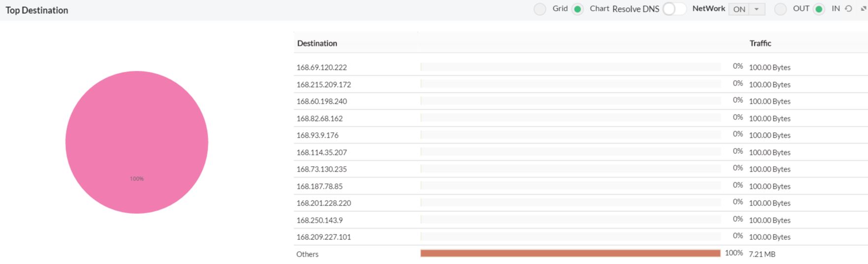868x264 pixels.
Task: Click destination 168.187.78.85
Action: coord(319,186)
